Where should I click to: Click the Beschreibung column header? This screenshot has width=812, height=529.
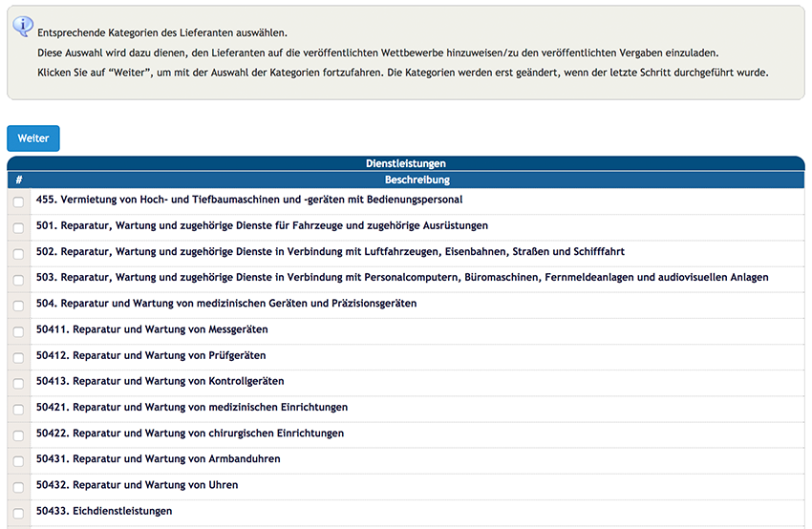(417, 180)
